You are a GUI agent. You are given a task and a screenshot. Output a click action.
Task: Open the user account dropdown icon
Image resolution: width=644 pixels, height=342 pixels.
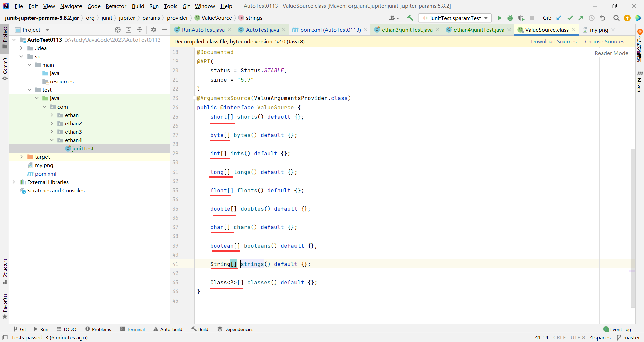pyautogui.click(x=394, y=18)
